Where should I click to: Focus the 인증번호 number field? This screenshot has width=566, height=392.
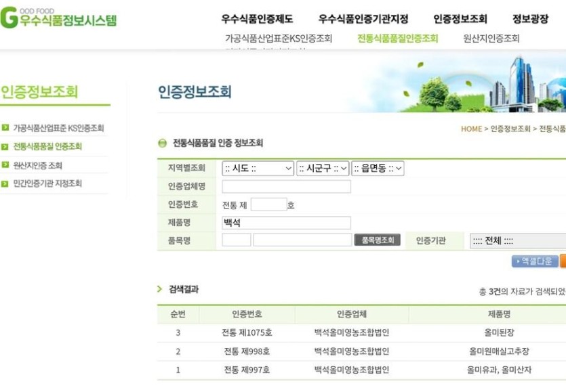pyautogui.click(x=268, y=205)
